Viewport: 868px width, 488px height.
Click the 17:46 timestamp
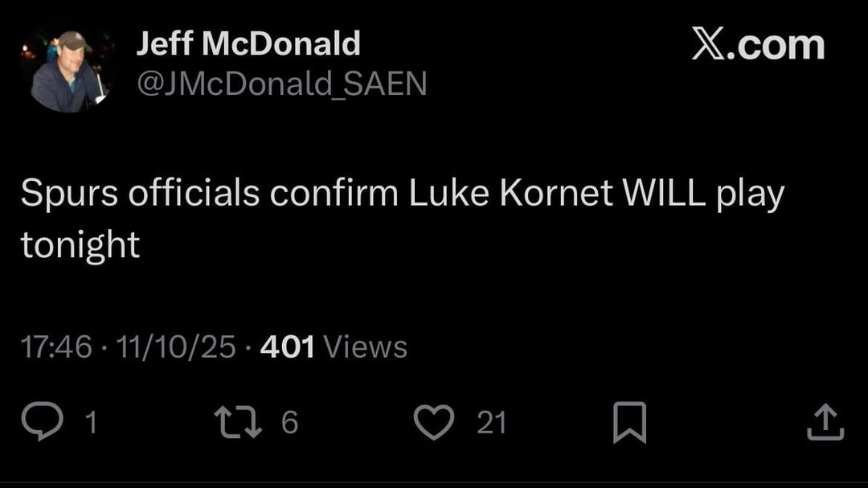coord(56,347)
